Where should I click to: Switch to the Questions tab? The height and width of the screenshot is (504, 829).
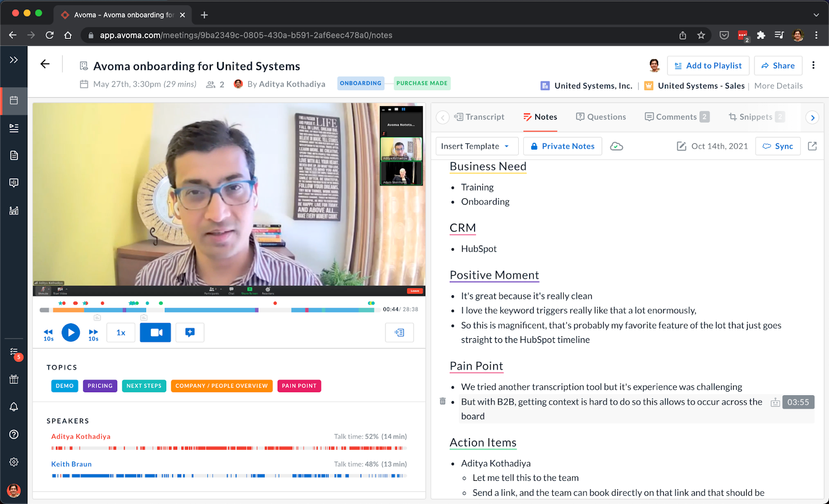(x=601, y=117)
